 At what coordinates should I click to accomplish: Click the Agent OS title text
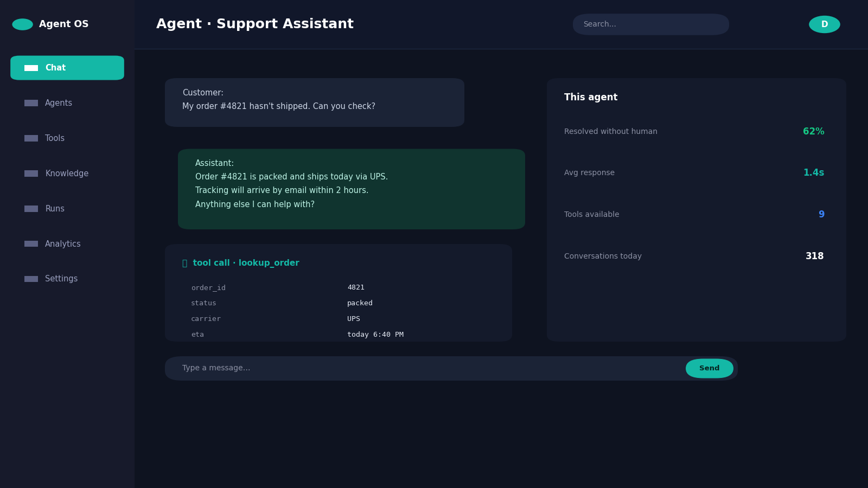pyautogui.click(x=63, y=24)
